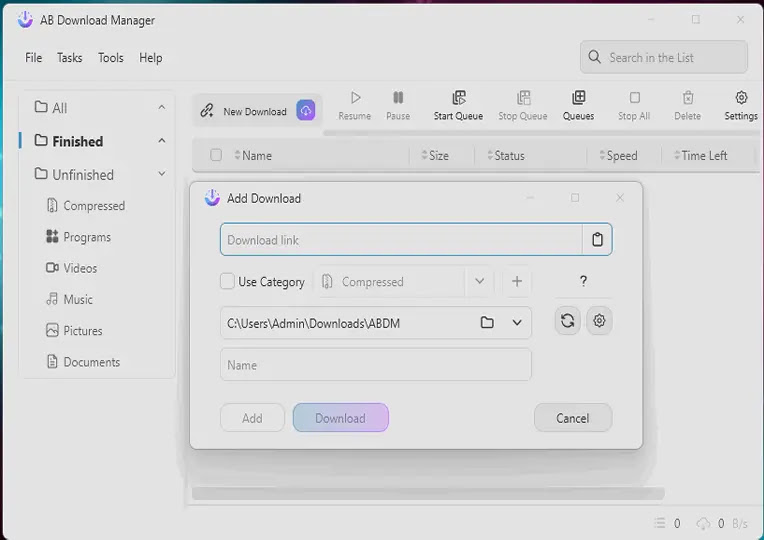The width and height of the screenshot is (764, 540).
Task: Click the Search in the List box
Action: pos(664,57)
